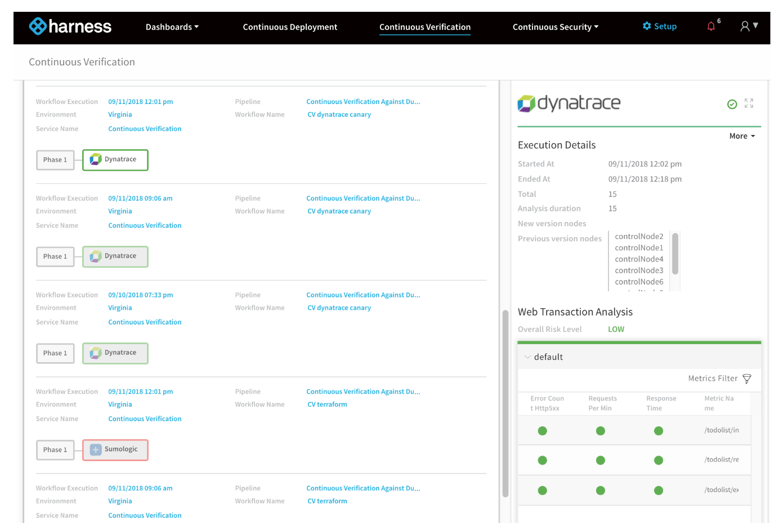Select the Sumologic verification step
The width and height of the screenshot is (779, 532).
coord(115,450)
